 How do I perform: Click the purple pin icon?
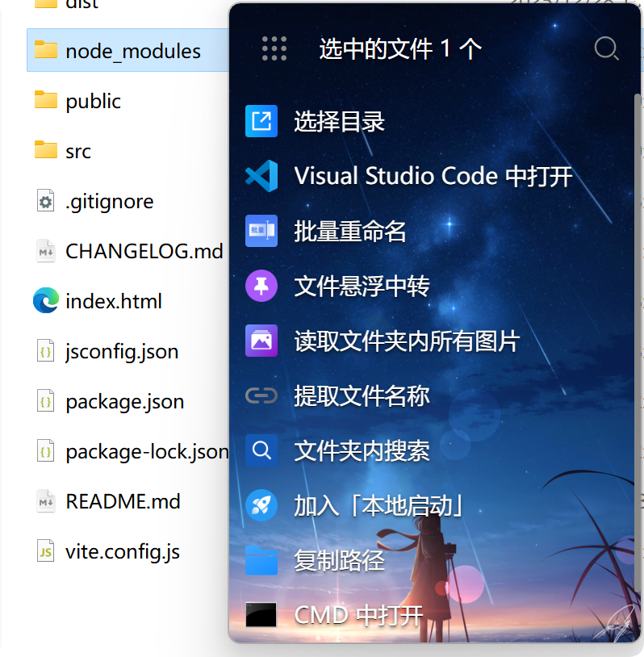[261, 286]
